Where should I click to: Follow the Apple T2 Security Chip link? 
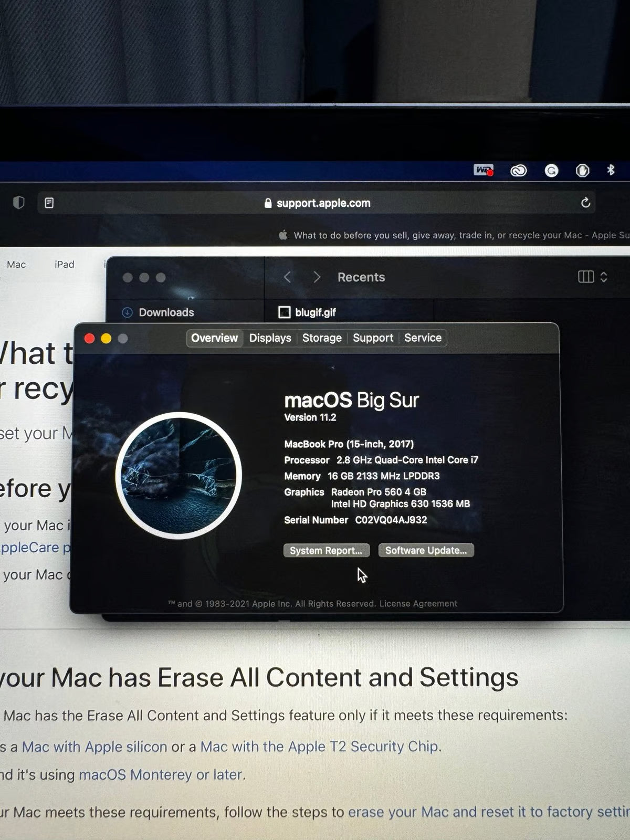(x=319, y=746)
